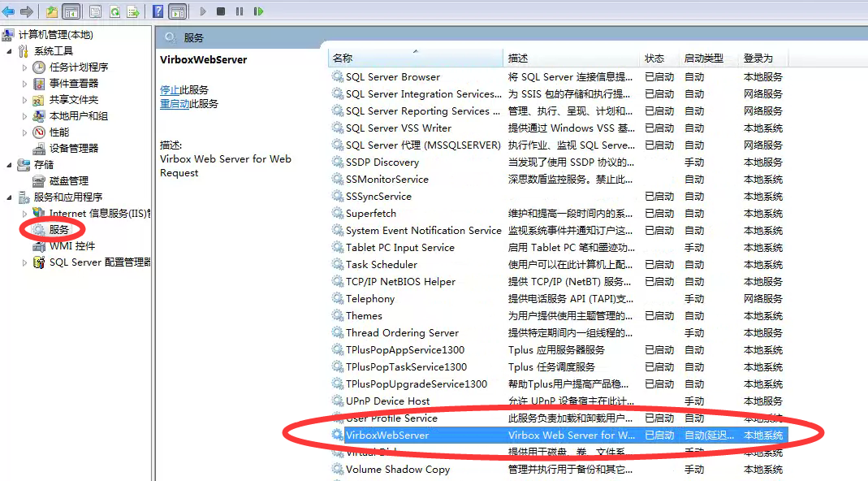The width and height of the screenshot is (868, 481).
Task: Click the Refresh toolbar icon
Action: (x=114, y=11)
